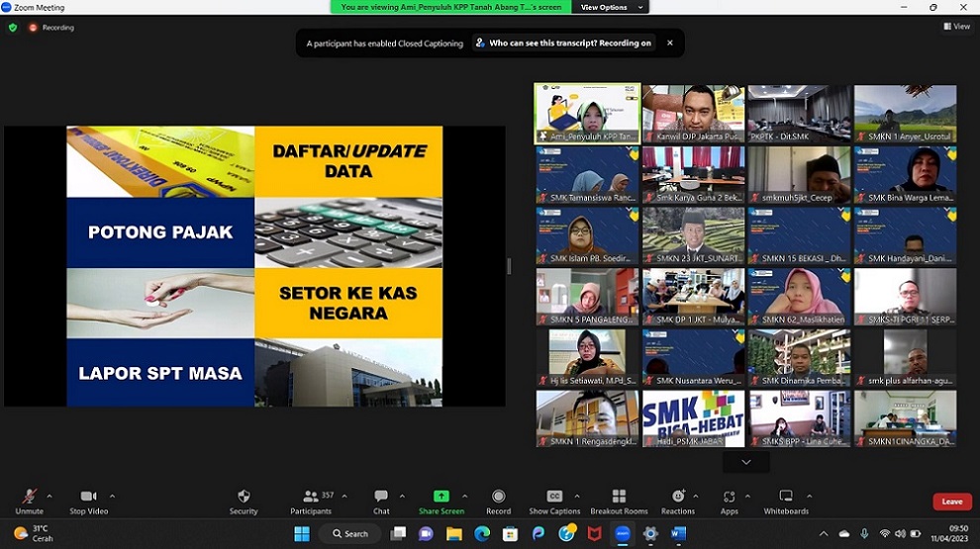
Task: Expand video options arrow beside Stop Video
Action: point(112,496)
